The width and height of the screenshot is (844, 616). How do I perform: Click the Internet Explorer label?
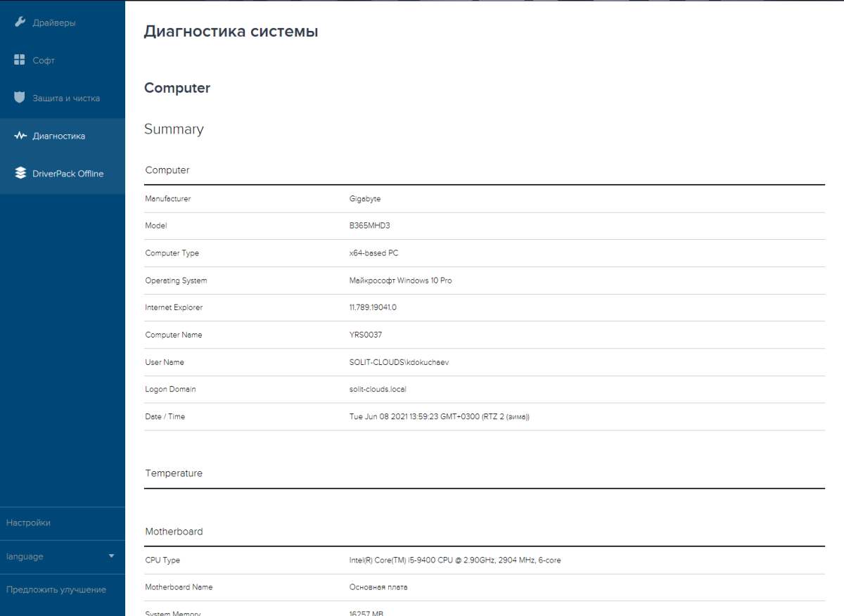click(174, 307)
